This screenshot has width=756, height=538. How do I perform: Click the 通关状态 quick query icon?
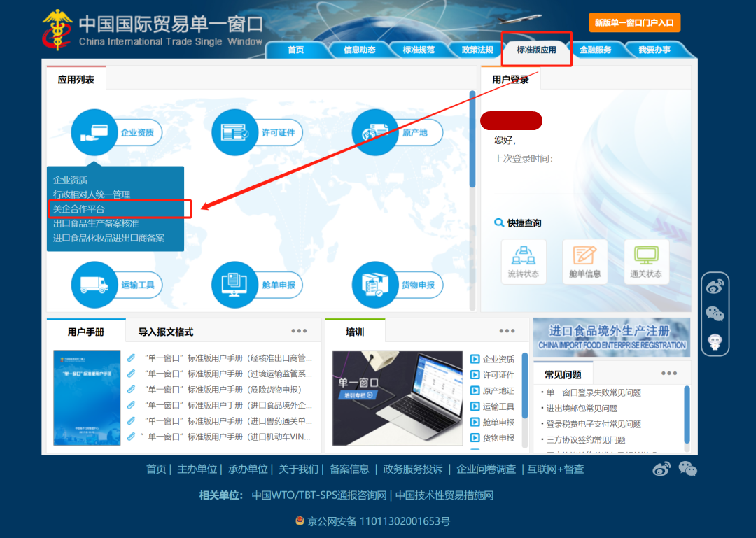(x=646, y=262)
